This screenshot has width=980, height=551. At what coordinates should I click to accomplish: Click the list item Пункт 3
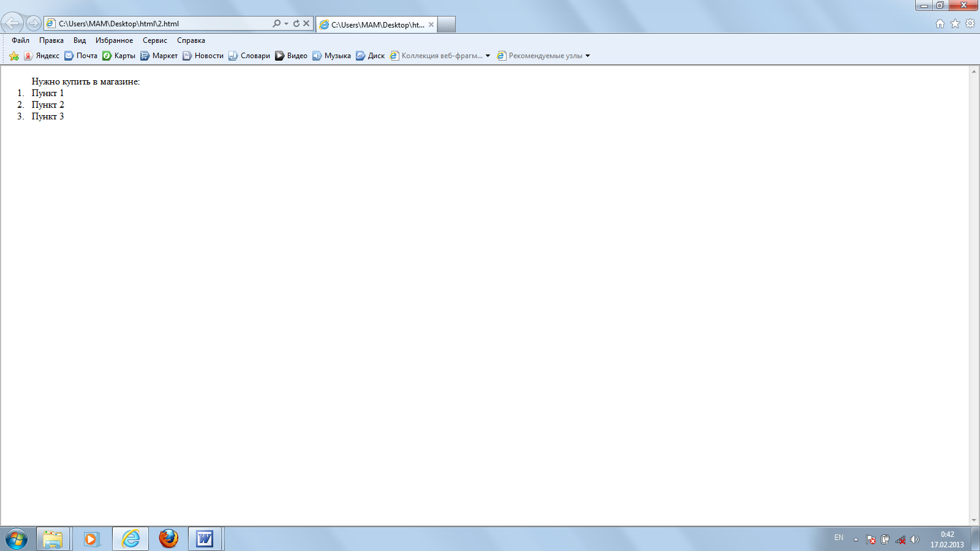point(48,116)
